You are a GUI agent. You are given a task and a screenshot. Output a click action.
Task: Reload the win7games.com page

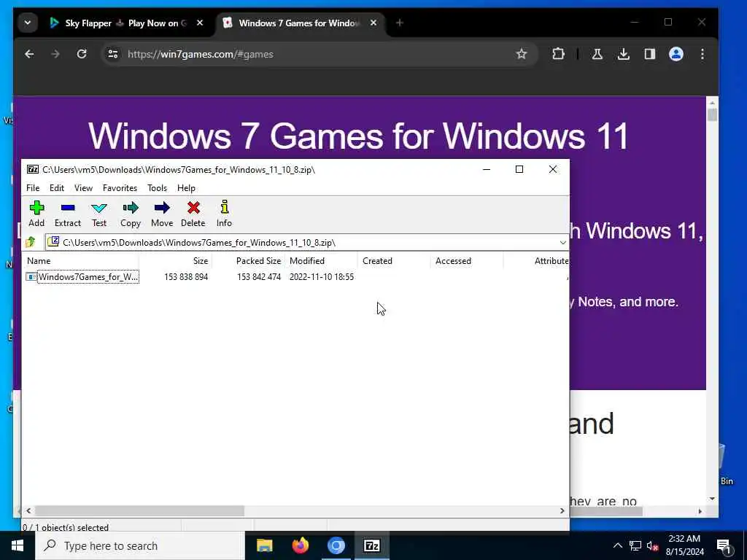(82, 54)
